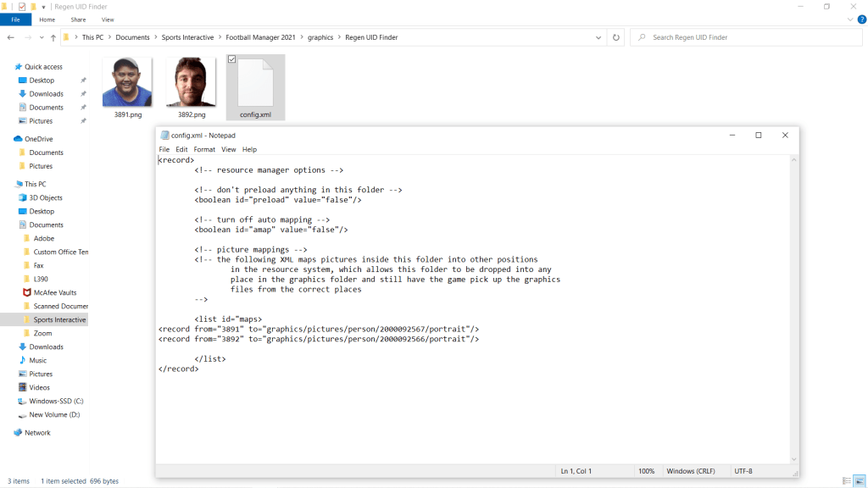Switch to details view icon in status bar
The height and width of the screenshot is (488, 868).
coord(847,481)
